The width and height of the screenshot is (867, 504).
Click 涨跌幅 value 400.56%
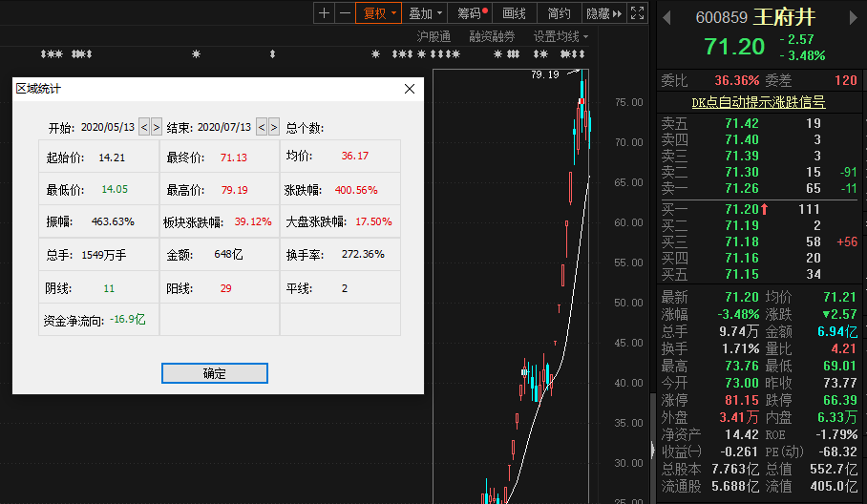[356, 190]
